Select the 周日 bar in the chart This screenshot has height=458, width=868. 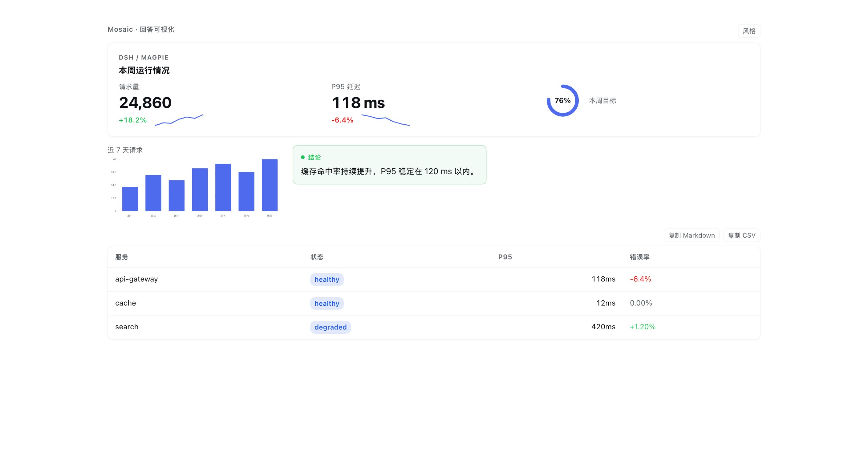tap(270, 185)
